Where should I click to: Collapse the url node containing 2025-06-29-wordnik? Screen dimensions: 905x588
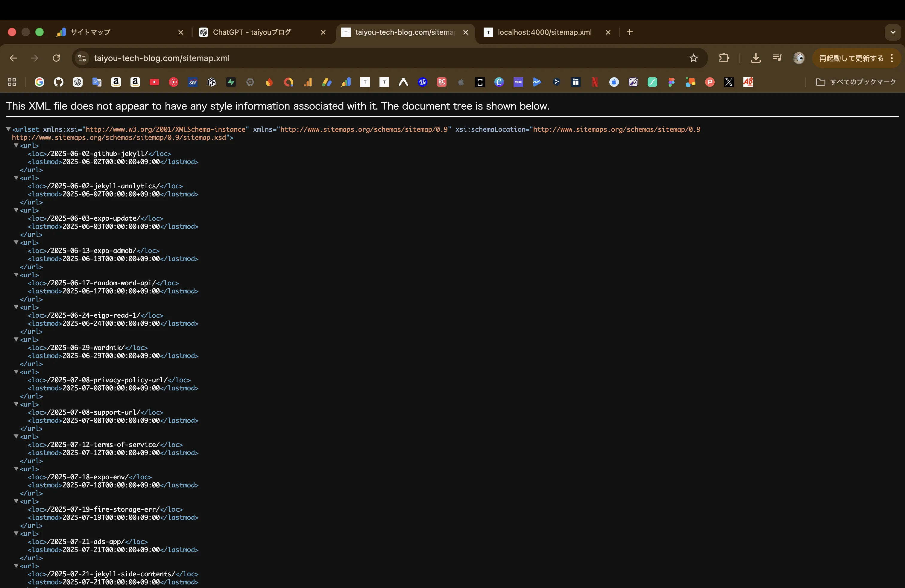pyautogui.click(x=16, y=340)
